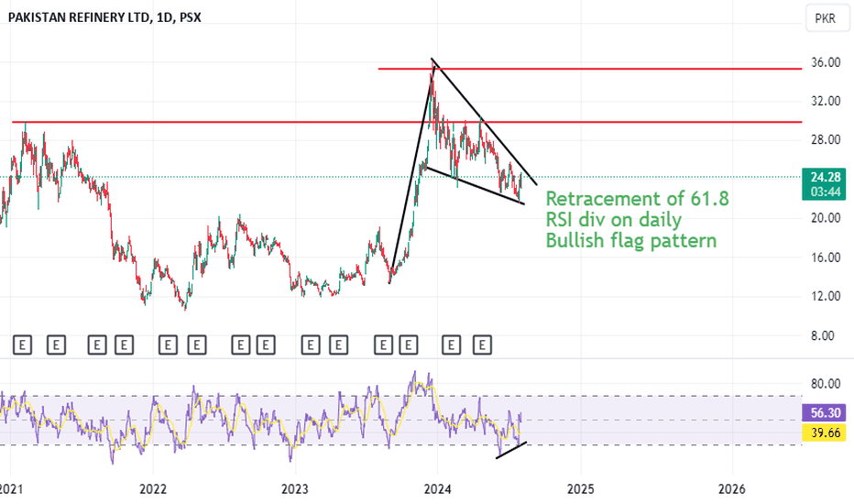Click the PKR currency button
This screenshot has width=854, height=504.
[826, 18]
